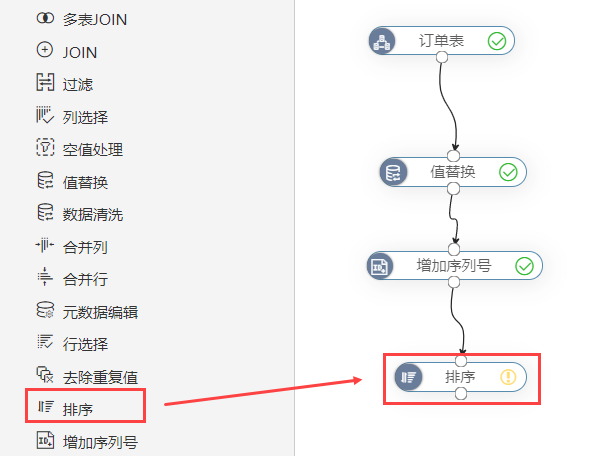Select the 行选择 component
This screenshot has height=456, width=598.
(x=72, y=344)
